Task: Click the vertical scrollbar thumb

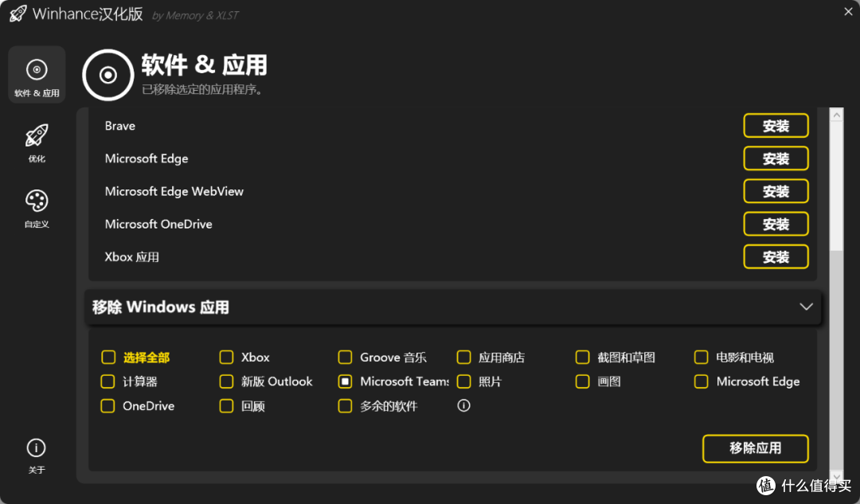Action: [x=836, y=186]
